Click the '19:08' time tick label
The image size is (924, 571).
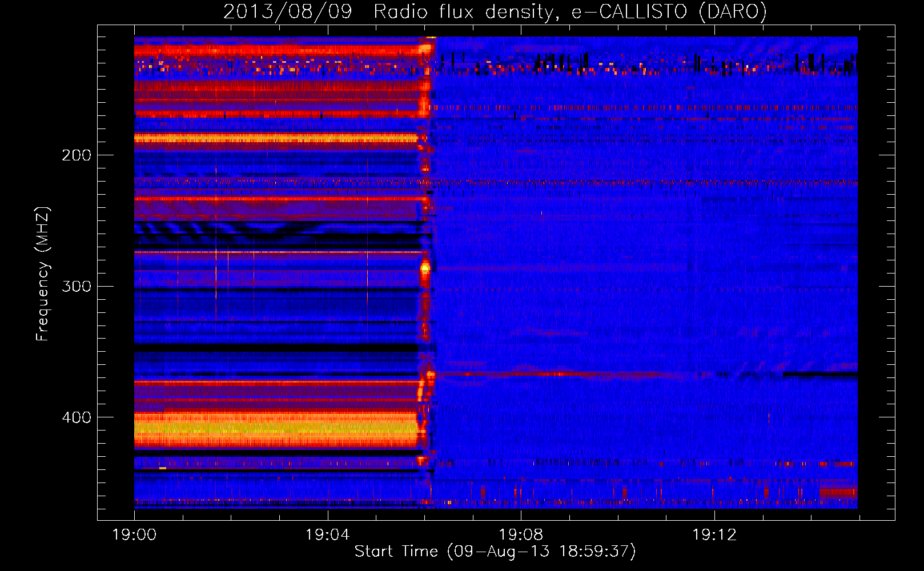521,535
